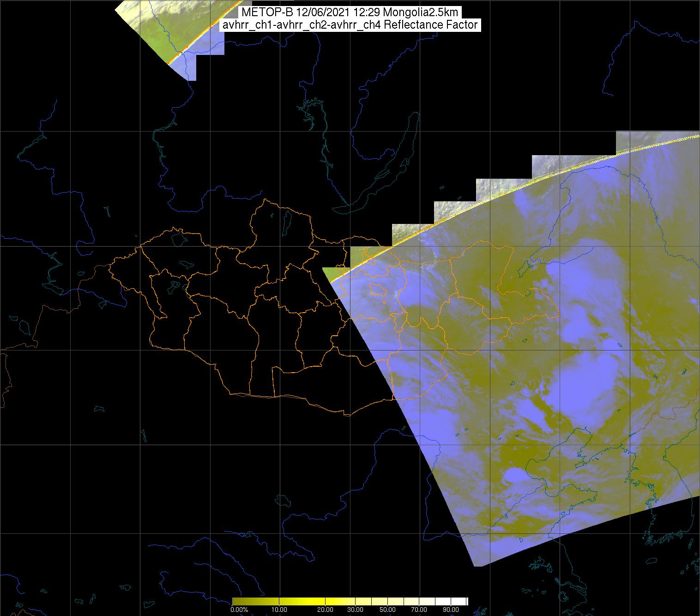The image size is (700, 616).
Task: Click the cloud tile at the swath's upper-right edge
Action: (656, 141)
